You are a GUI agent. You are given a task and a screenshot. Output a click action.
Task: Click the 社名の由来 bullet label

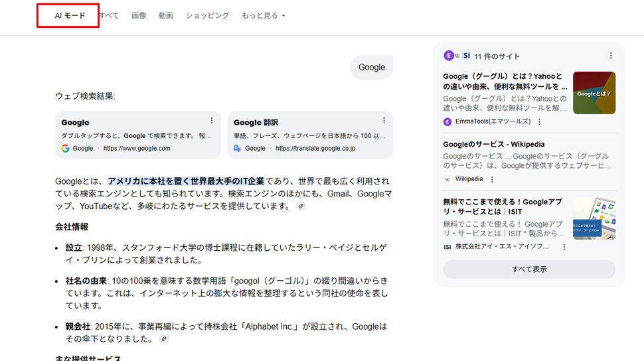pyautogui.click(x=86, y=281)
